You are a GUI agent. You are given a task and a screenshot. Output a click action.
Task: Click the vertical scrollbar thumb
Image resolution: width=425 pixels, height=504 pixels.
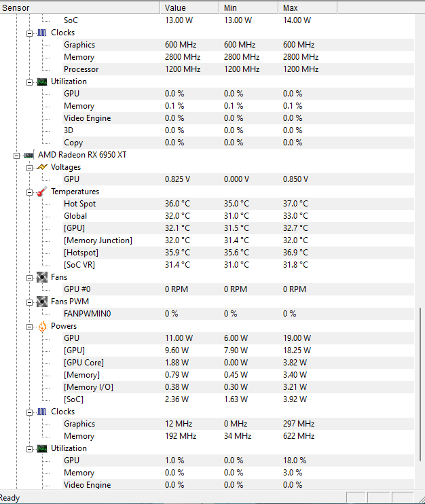420,384
